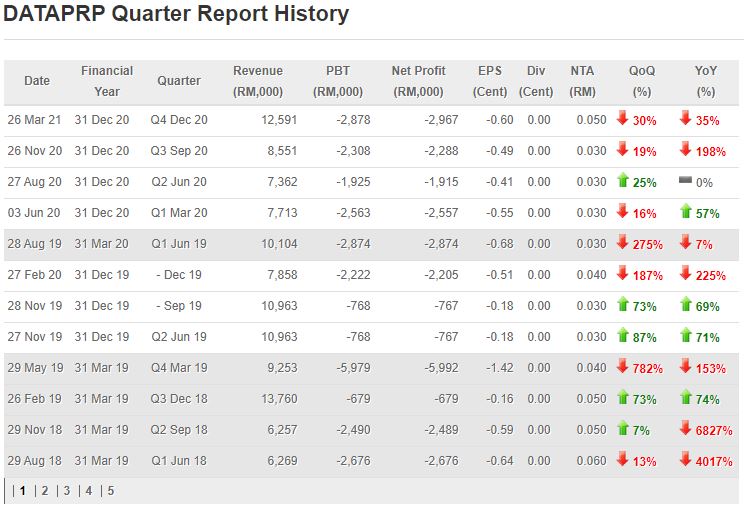Screen dimensions: 744x505
Task: Click the Q3 Sep 20 quarter cell
Action: 179,151
